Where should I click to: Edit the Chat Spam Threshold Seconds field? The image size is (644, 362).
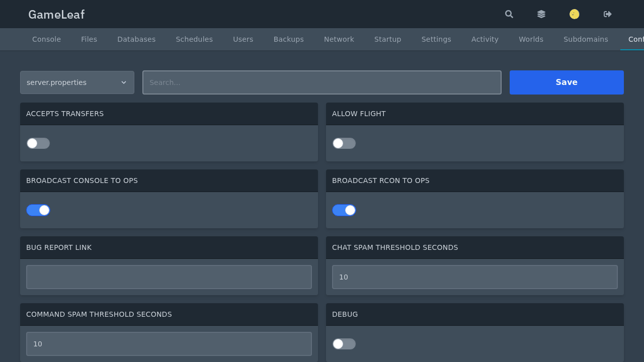[475, 277]
